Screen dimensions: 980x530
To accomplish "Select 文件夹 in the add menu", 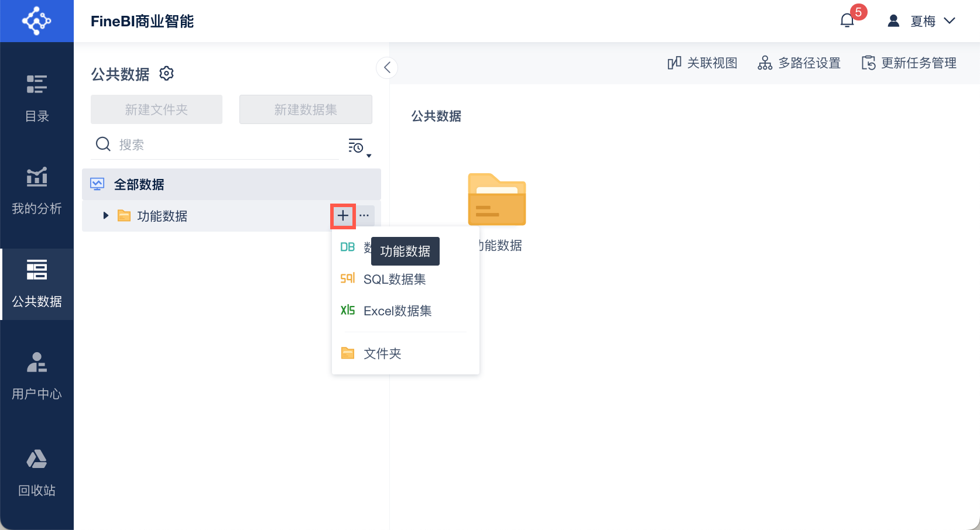I will pos(382,353).
